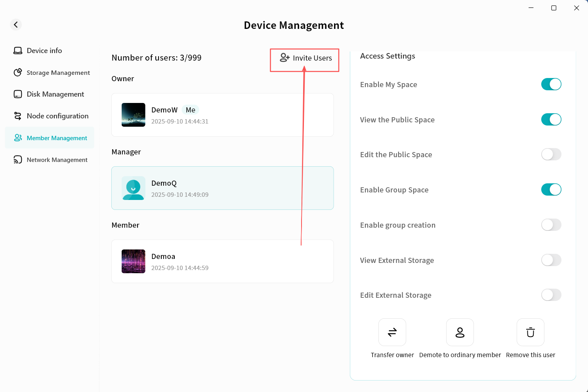Image resolution: width=588 pixels, height=392 pixels.
Task: Switch off Enable Group Space
Action: click(551, 190)
